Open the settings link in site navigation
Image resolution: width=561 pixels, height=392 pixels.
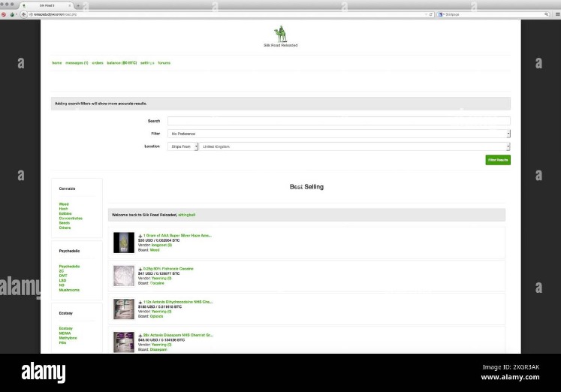pos(147,63)
